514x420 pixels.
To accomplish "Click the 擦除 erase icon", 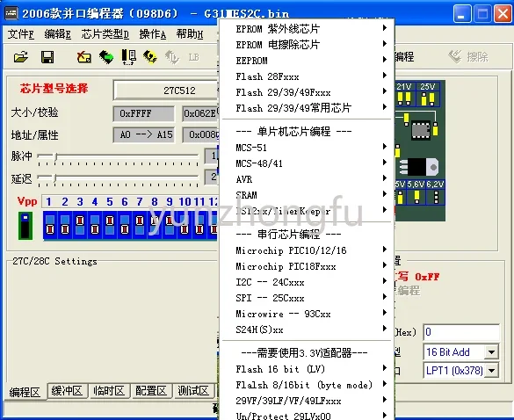I will pos(468,57).
